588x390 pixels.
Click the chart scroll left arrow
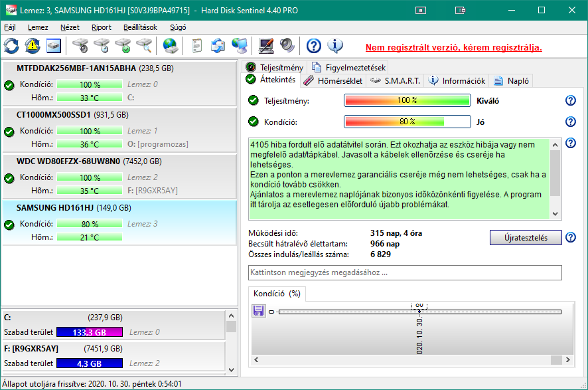click(x=256, y=359)
